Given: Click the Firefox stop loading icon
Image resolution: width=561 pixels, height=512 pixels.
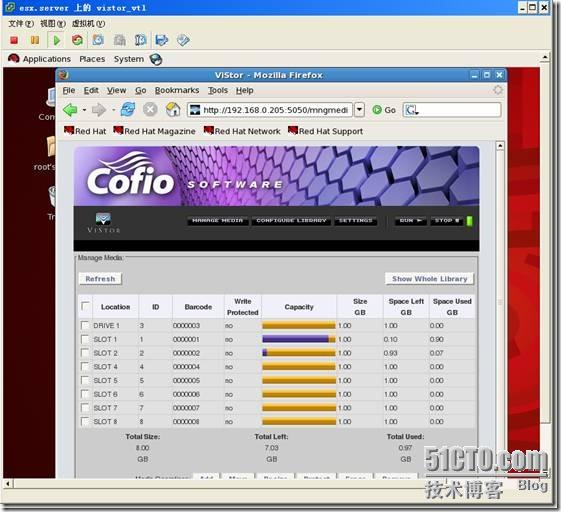Looking at the screenshot, I should coord(150,109).
